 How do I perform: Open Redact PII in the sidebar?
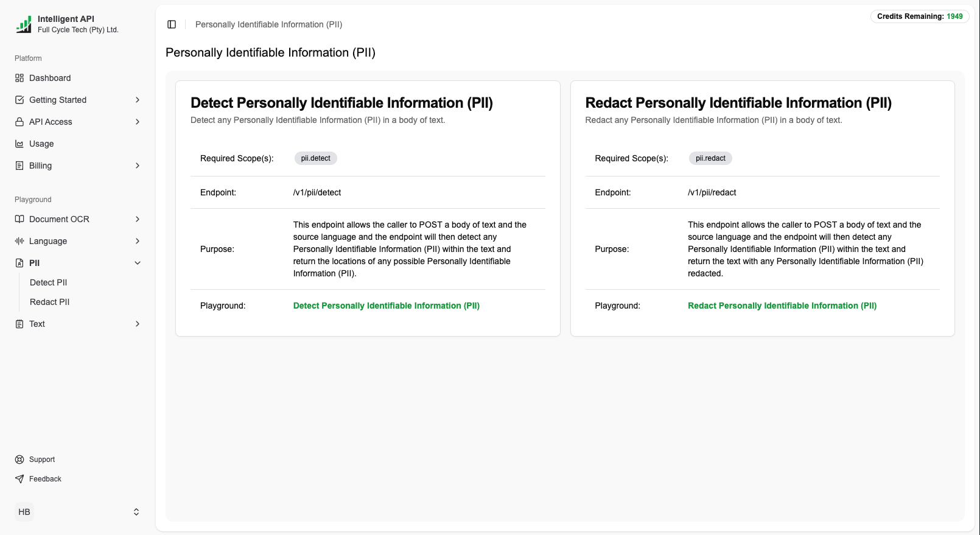(50, 302)
